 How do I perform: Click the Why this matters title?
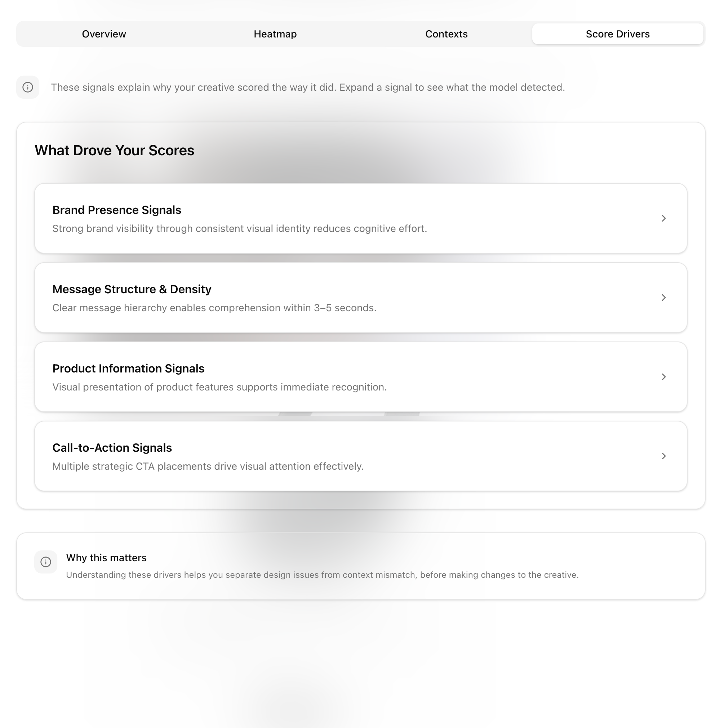[x=106, y=558]
